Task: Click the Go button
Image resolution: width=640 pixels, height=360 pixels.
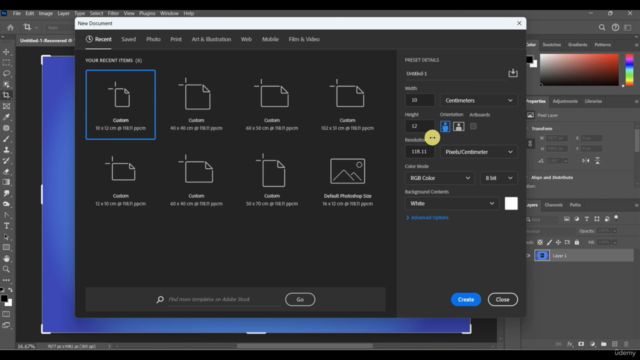Action: pyautogui.click(x=300, y=300)
